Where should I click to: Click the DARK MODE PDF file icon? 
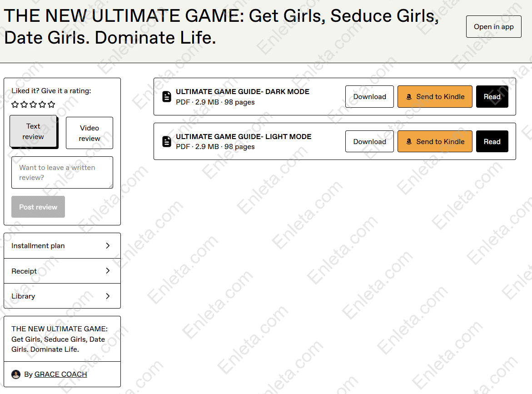click(x=167, y=97)
